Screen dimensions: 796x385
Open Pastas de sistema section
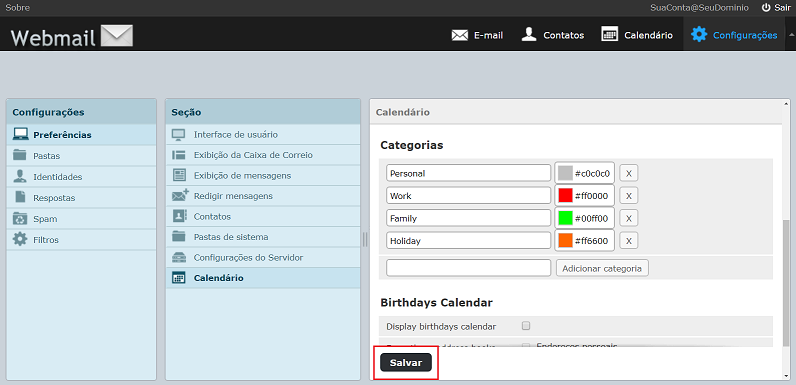pyautogui.click(x=263, y=237)
